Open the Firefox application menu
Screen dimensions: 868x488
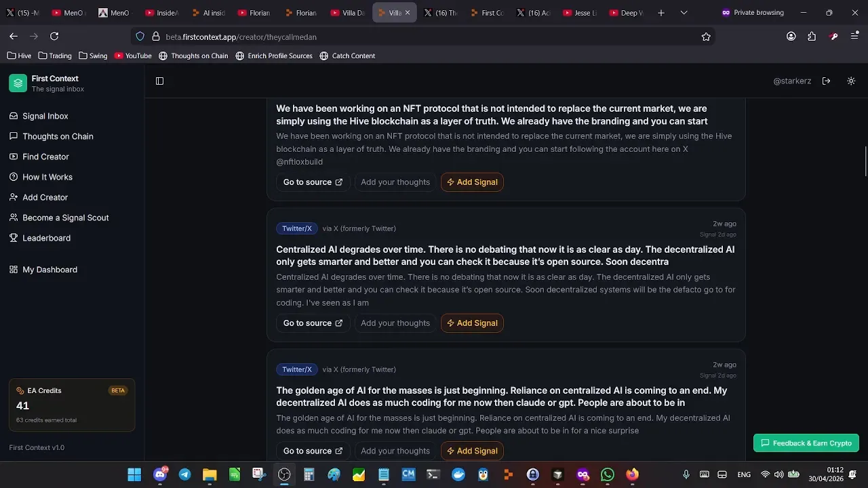(x=854, y=37)
